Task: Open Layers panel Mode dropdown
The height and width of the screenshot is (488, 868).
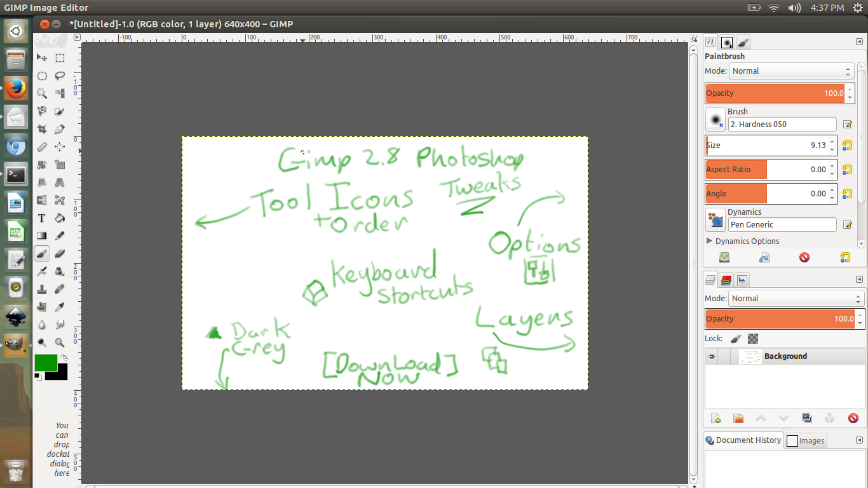Action: 796,299
